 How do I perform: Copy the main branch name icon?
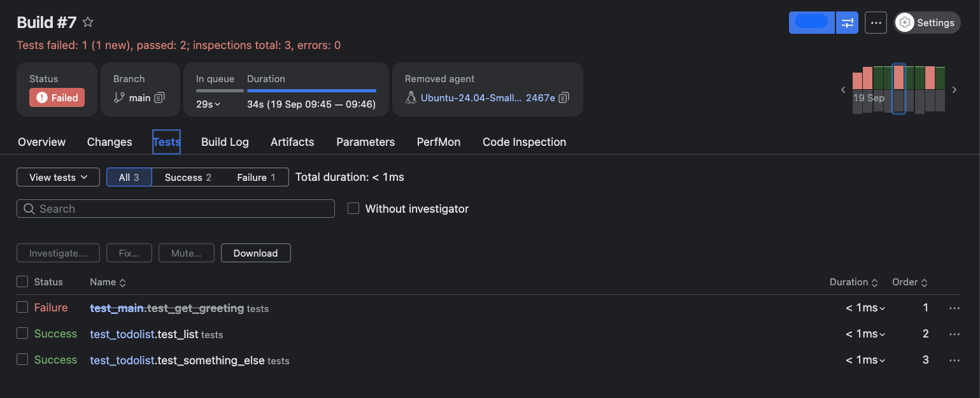point(160,97)
